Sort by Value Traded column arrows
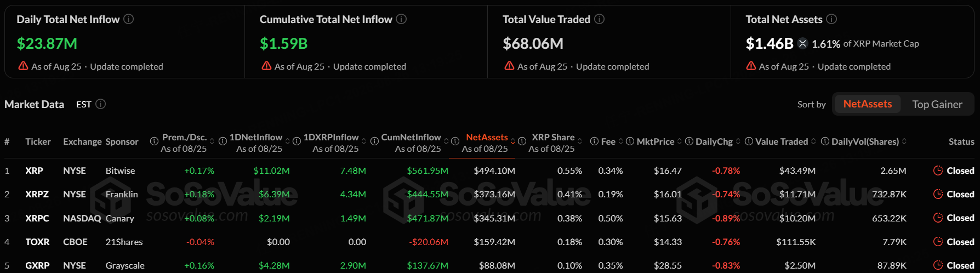This screenshot has height=273, width=980. (813, 141)
